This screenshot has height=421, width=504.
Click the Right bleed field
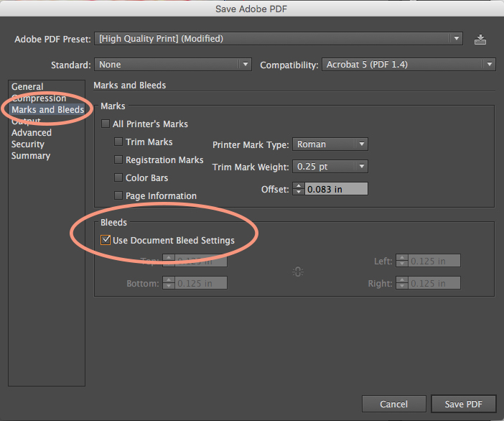(434, 283)
